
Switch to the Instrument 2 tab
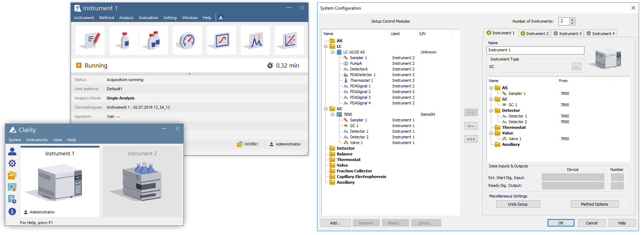pos(534,33)
